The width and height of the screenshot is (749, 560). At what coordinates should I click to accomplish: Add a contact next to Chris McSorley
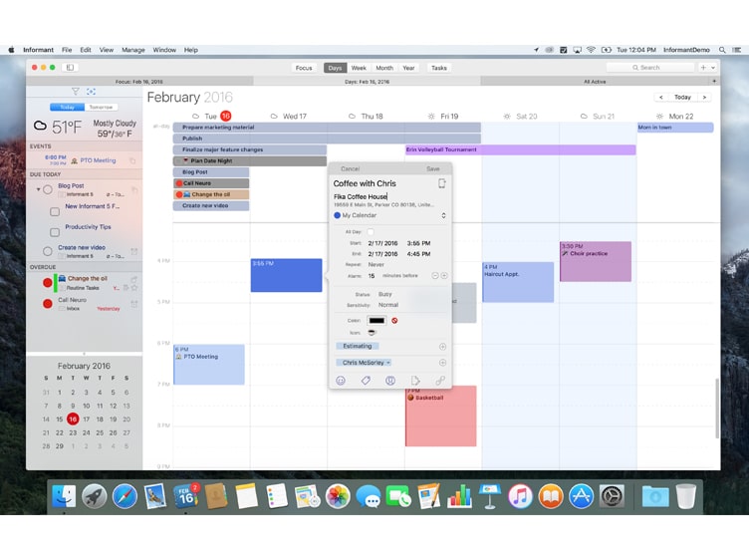(443, 363)
